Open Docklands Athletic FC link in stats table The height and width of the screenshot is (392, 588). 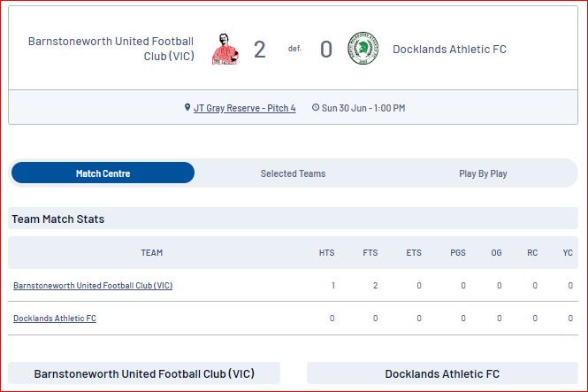coord(55,318)
